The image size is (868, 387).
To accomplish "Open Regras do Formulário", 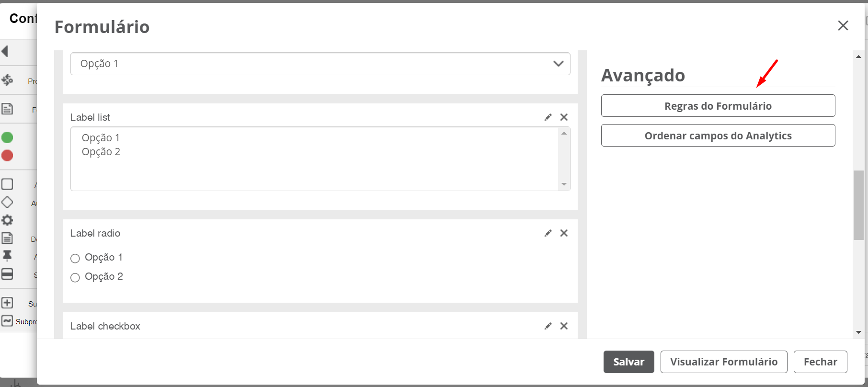I will point(718,106).
